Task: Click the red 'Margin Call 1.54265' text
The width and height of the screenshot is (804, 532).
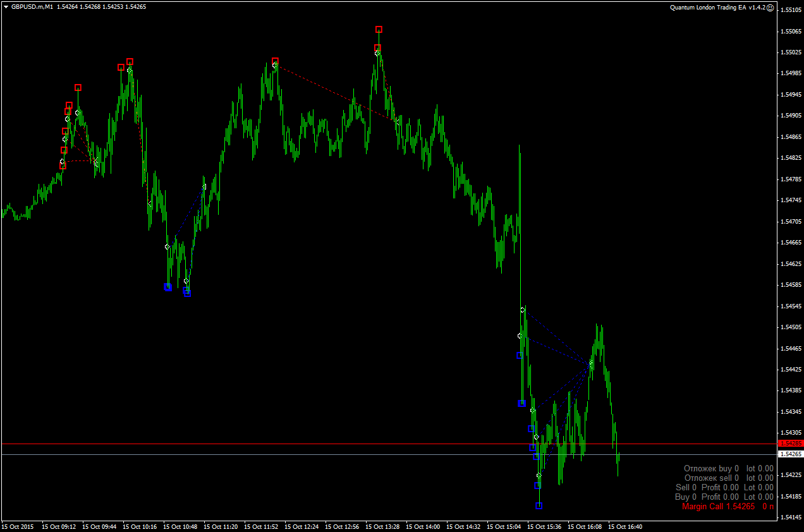Action: coord(718,506)
